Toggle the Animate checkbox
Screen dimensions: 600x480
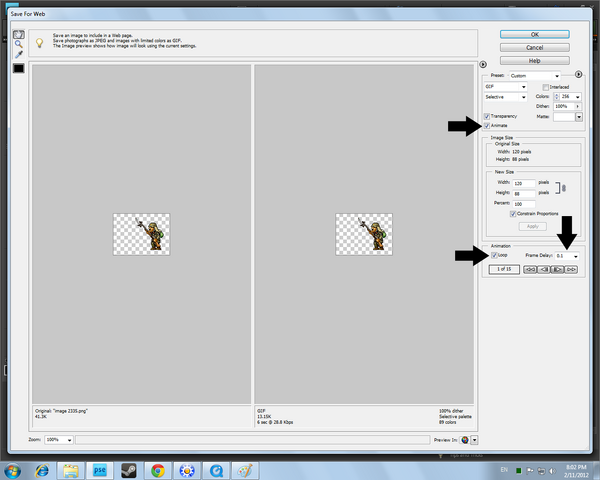[x=487, y=126]
